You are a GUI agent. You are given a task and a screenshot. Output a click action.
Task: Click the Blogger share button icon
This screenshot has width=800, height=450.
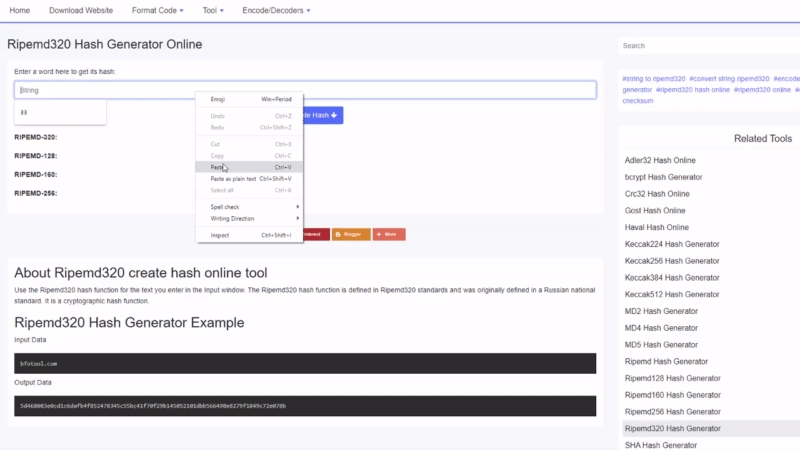[338, 234]
